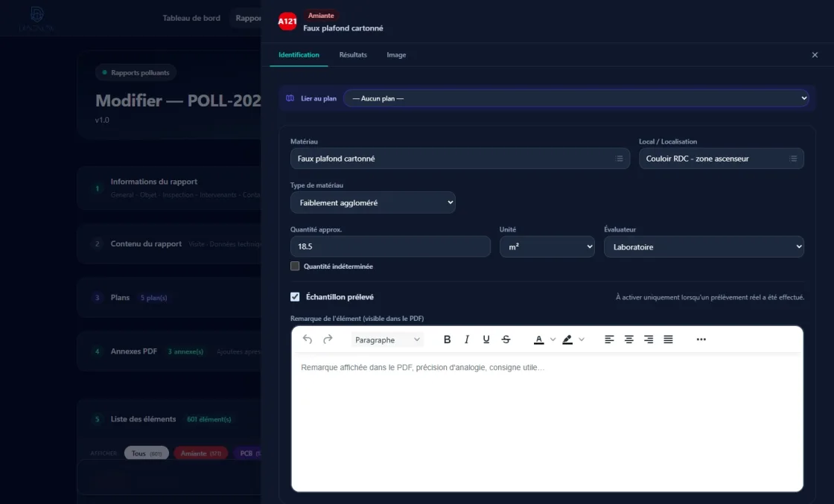Toggle bold formatting
This screenshot has width=834, height=504.
(447, 339)
